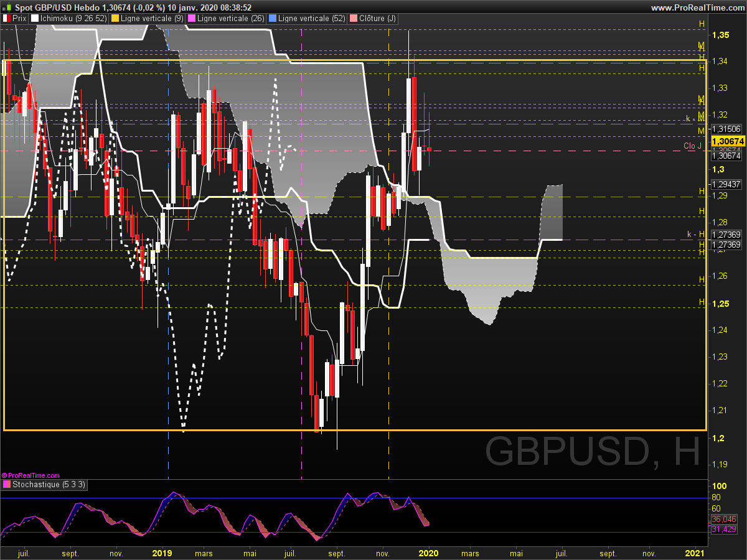The image size is (747, 560).
Task: Click the 'k - H' level label
Action: point(695,235)
